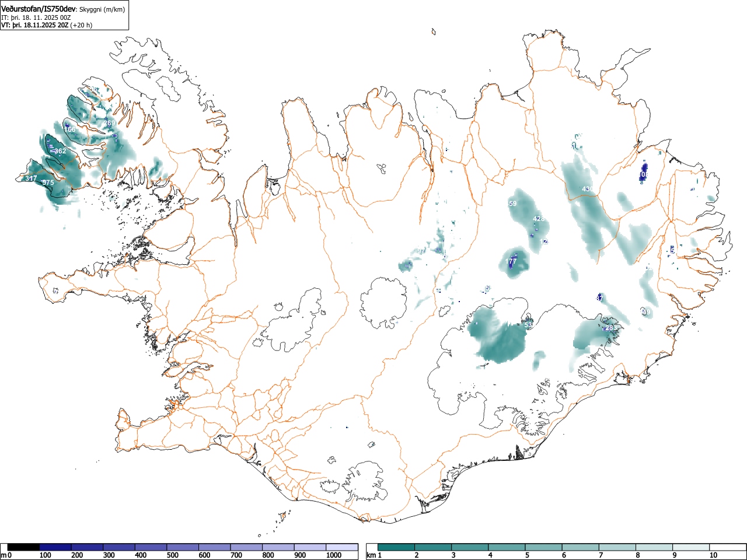Click the 200–300 m legend swatch
The width and height of the screenshot is (747, 560).
pos(88,547)
